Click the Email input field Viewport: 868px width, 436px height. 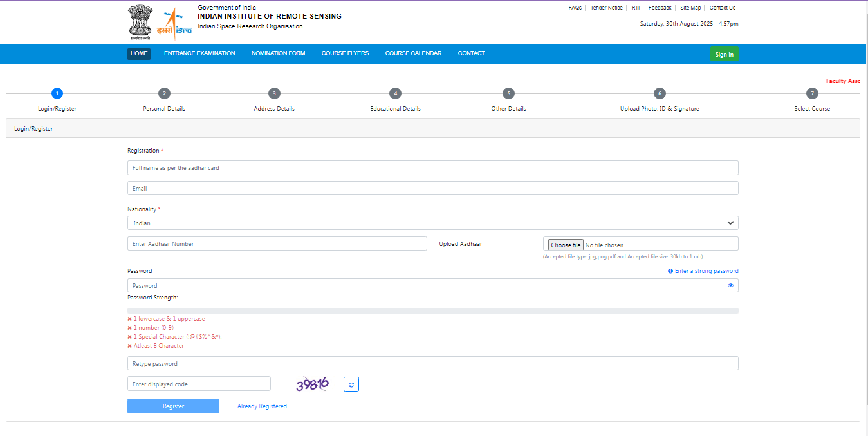click(432, 187)
